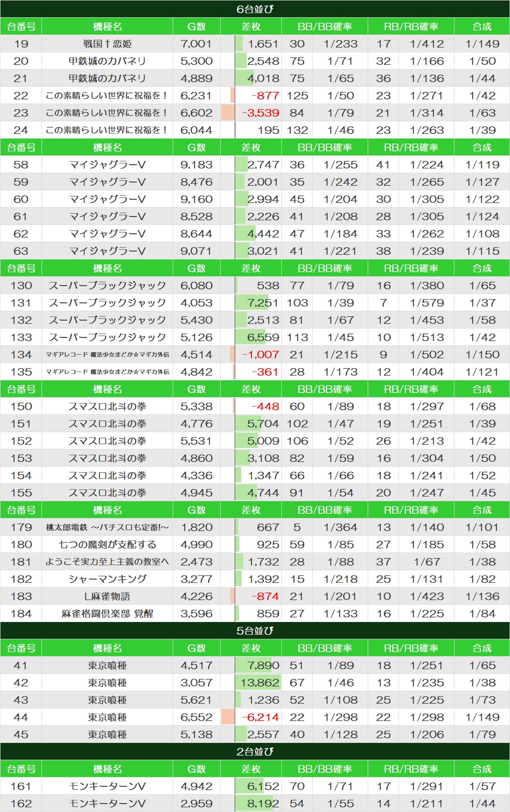The height and width of the screenshot is (812, 510).
Task: Click the RB確率 value '1/404'
Action: (x=426, y=372)
